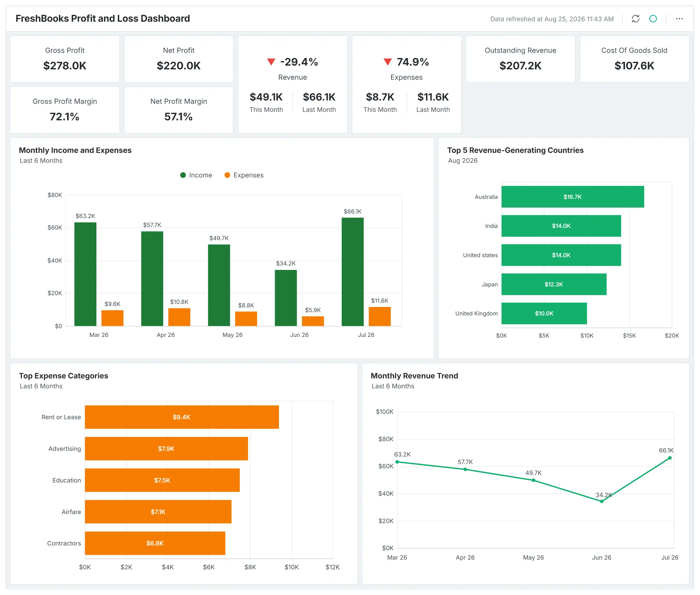Image resolution: width=700 pixels, height=595 pixels.
Task: Click the teal circle status icon
Action: pos(653,19)
